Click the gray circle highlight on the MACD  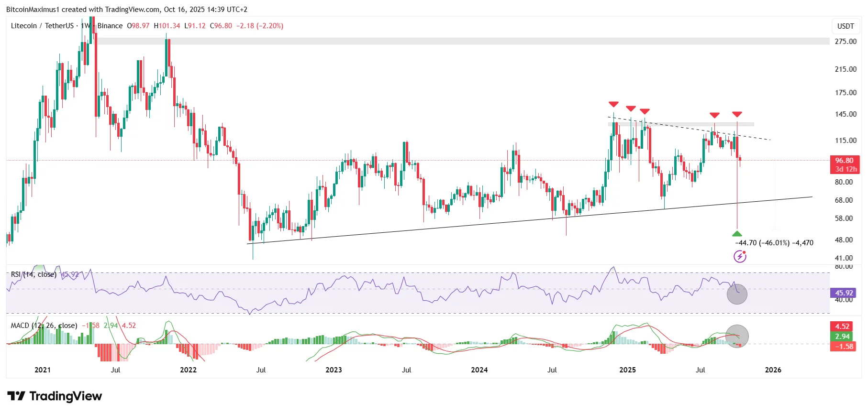[737, 336]
